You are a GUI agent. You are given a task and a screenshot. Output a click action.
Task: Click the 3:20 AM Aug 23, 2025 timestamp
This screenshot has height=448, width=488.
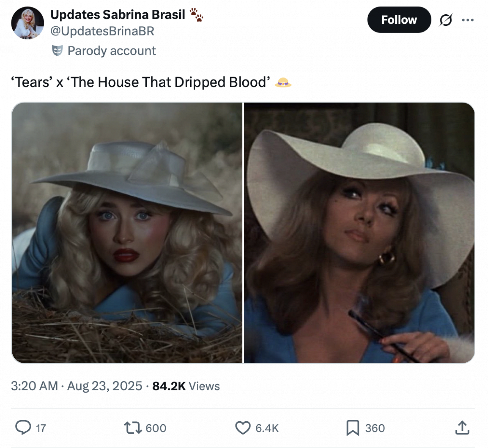76,386
